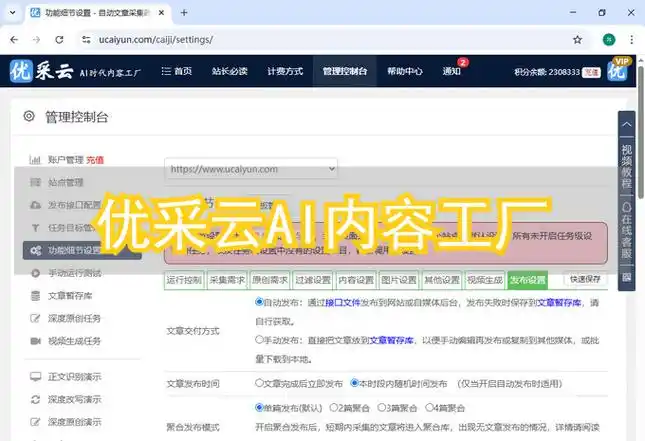Switch to the 运行控制 tab

184,280
